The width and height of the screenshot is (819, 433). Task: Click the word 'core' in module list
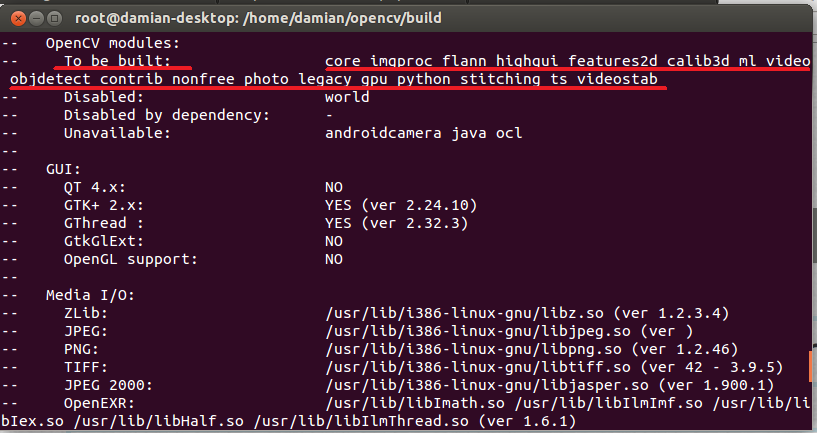pos(343,62)
